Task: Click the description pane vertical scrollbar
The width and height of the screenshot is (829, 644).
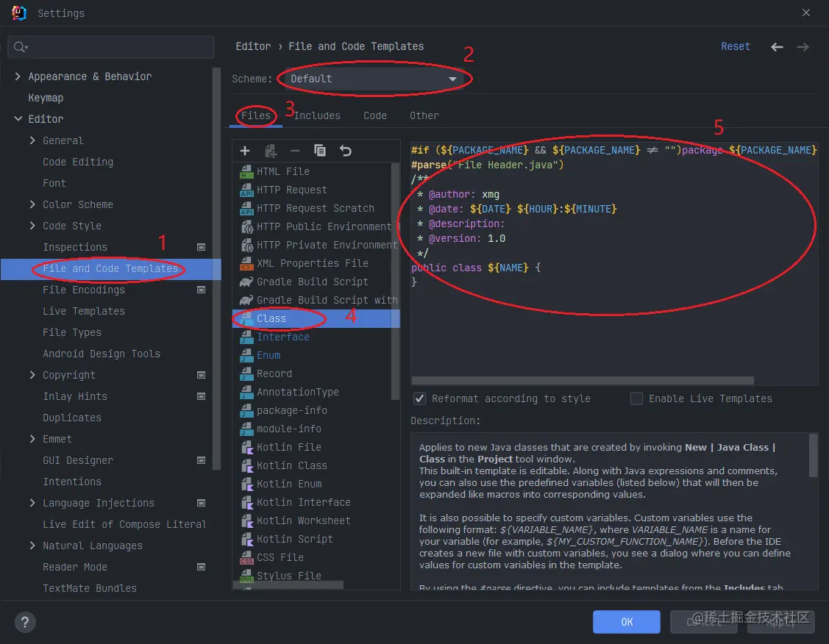Action: [813, 455]
